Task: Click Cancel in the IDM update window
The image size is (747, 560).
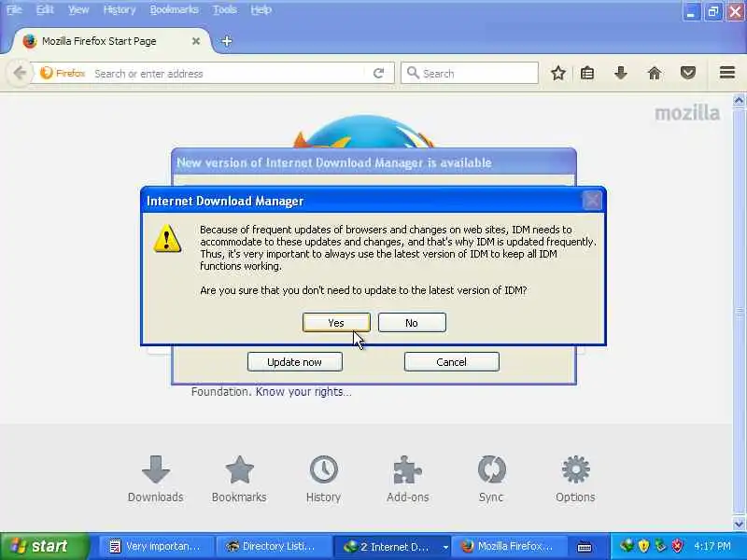Action: click(x=451, y=361)
